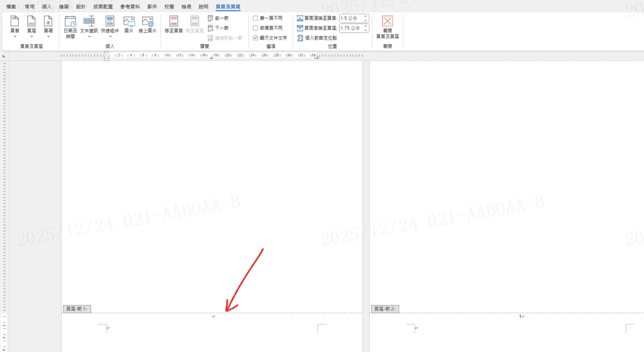Enable 奇偶頁不同 checkbox
The width and height of the screenshot is (644, 352).
pos(255,28)
